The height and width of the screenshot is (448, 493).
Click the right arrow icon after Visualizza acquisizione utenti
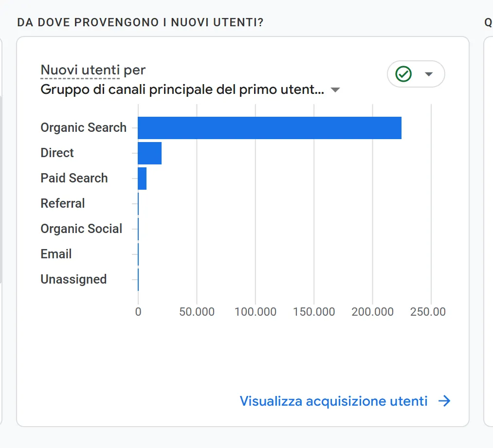point(444,401)
